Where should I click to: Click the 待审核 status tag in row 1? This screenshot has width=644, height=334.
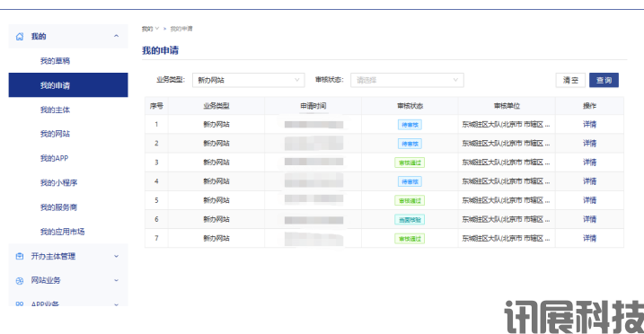[x=410, y=125]
